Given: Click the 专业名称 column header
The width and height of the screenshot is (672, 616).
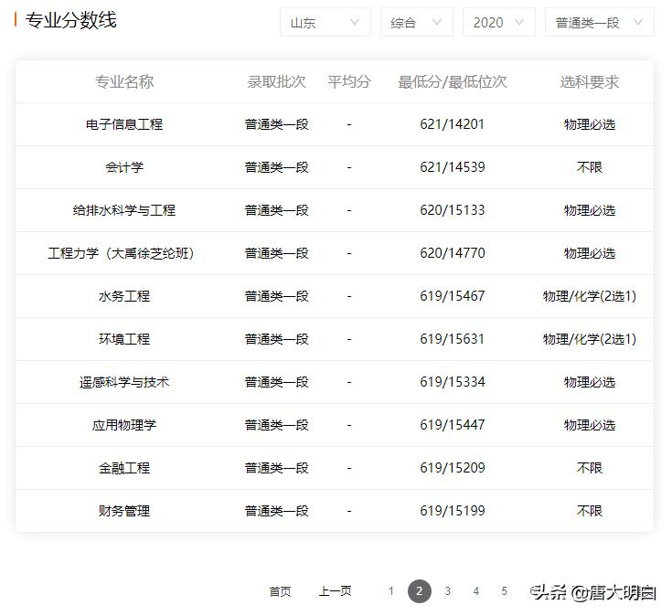Looking at the screenshot, I should [x=124, y=82].
